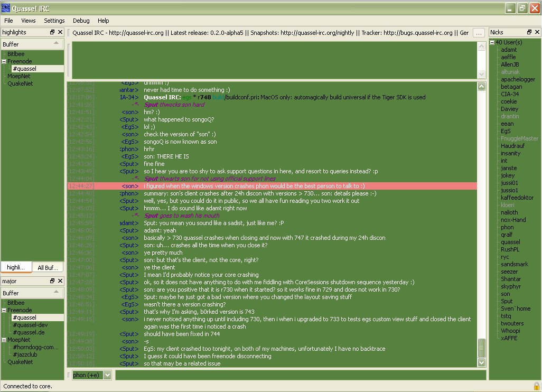542x392 pixels.
Task: Open the File menu
Action: tap(8, 21)
